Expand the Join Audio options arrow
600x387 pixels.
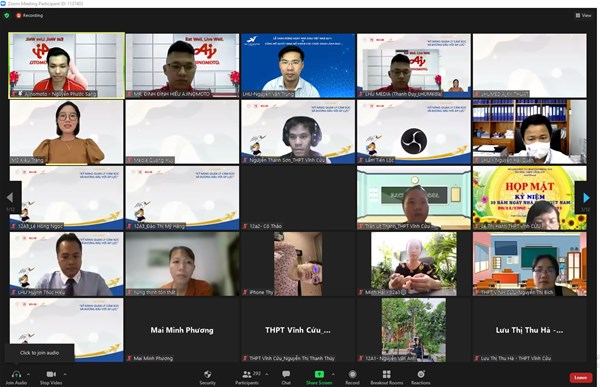click(28, 374)
